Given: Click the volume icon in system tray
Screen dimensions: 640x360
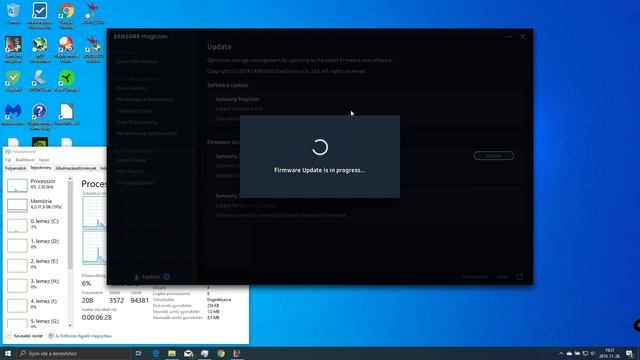Looking at the screenshot, I should click(x=593, y=353).
